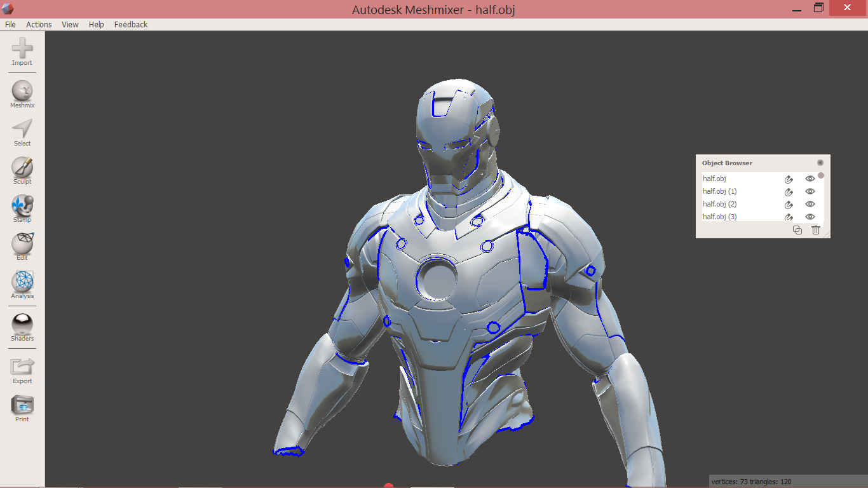
Task: Open the Feedback menu
Action: (131, 24)
